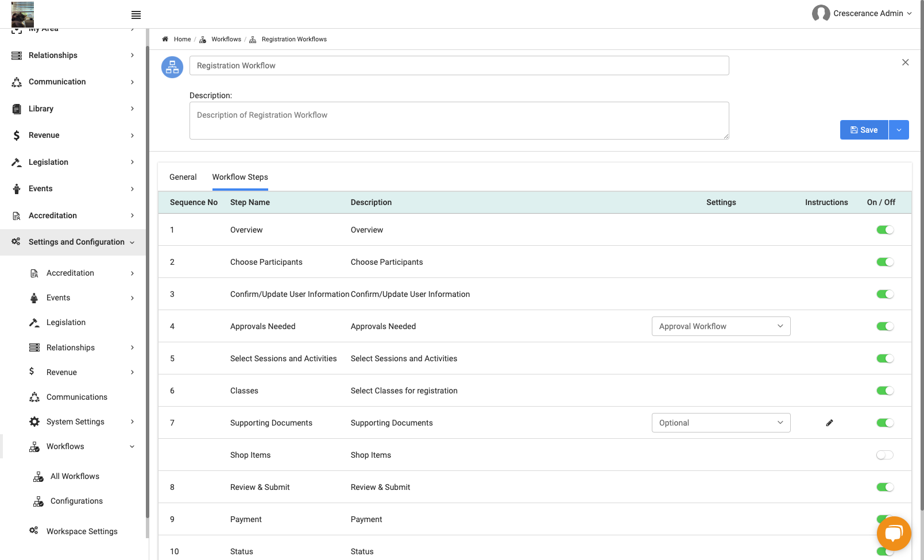Image resolution: width=924 pixels, height=560 pixels.
Task: Open the Optional settings dropdown
Action: pos(721,423)
